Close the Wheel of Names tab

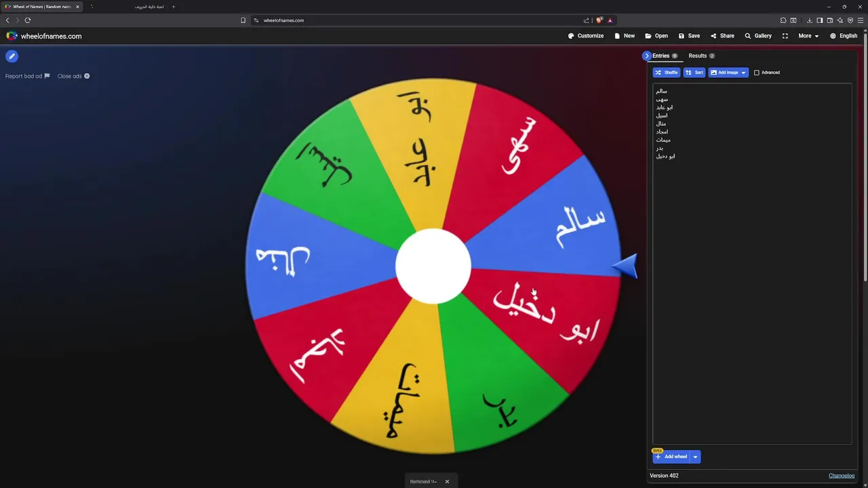77,7
